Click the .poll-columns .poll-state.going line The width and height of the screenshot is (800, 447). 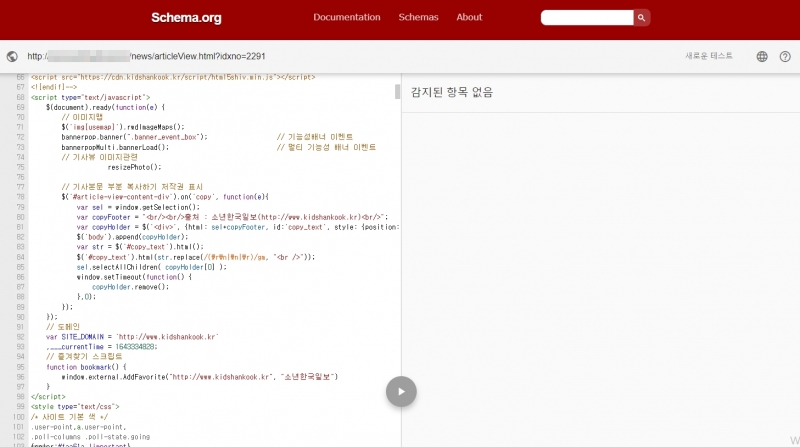point(90,437)
